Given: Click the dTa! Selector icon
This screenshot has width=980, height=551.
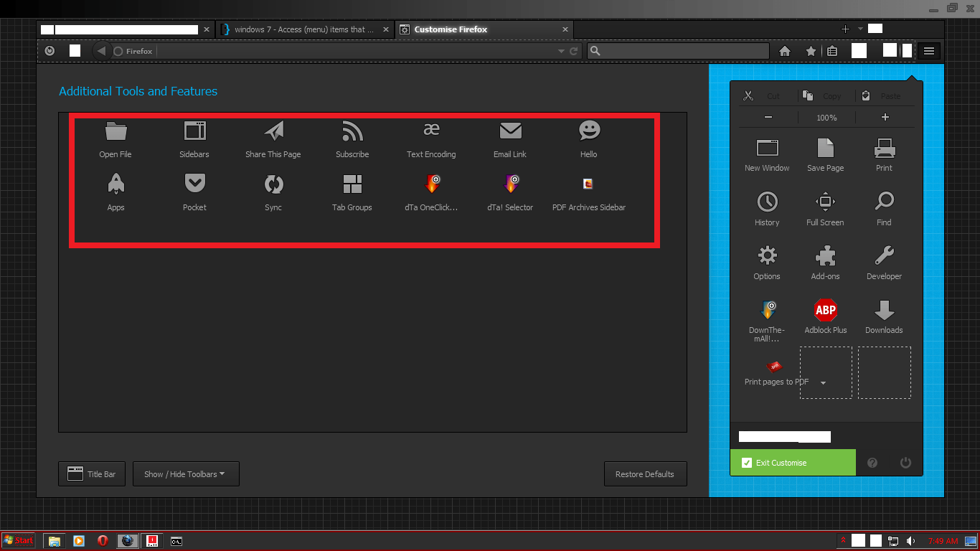Looking at the screenshot, I should coord(510,184).
